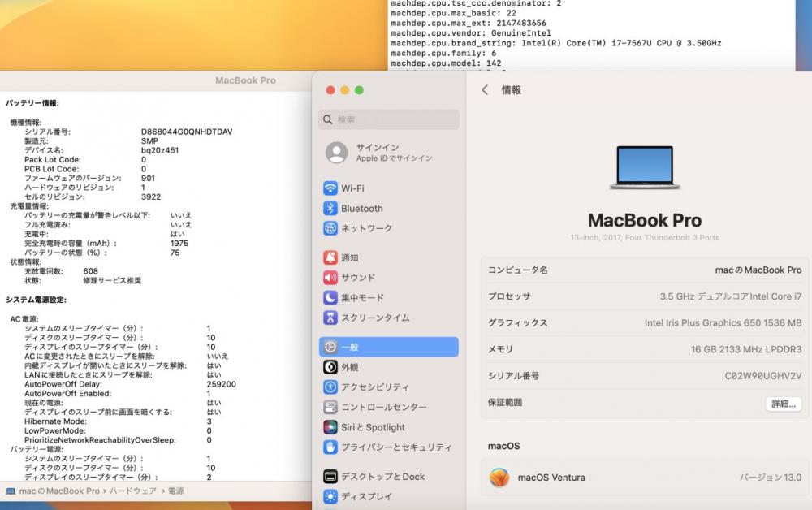Click セルのリビジョン value 3922

[x=151, y=197]
